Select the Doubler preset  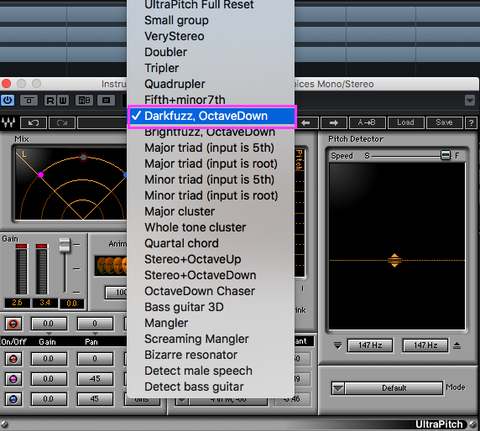(211, 52)
